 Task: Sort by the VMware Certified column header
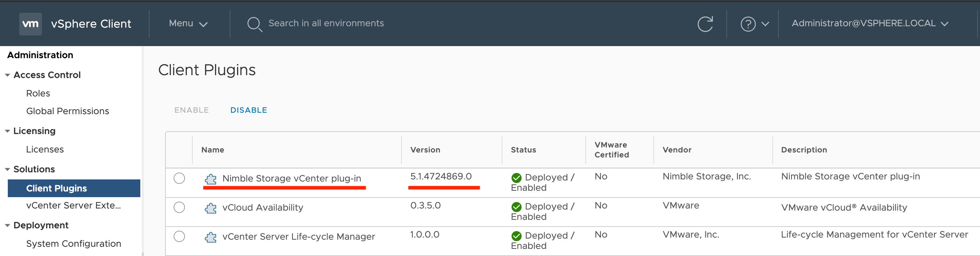(x=612, y=150)
